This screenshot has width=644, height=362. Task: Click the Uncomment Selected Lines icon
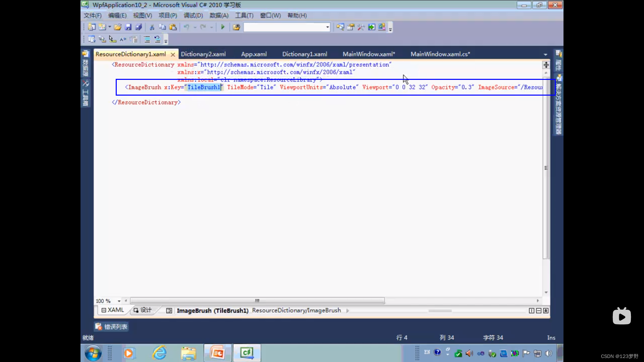tap(157, 39)
